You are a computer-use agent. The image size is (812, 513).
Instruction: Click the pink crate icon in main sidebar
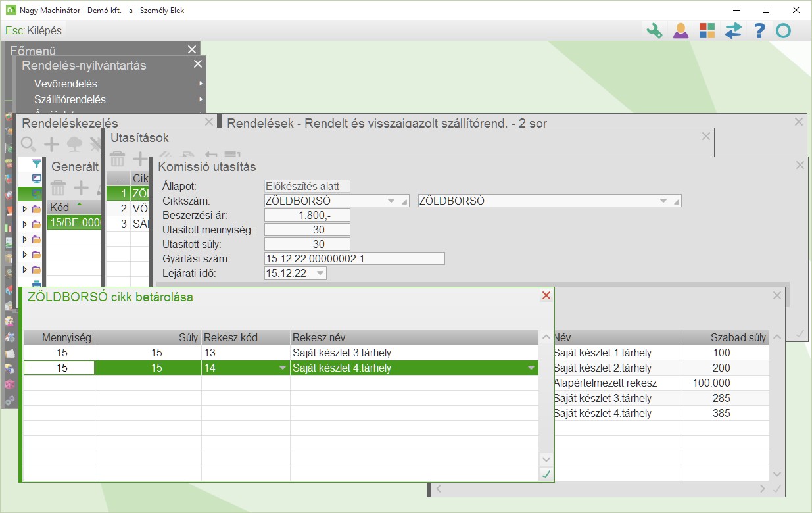pyautogui.click(x=9, y=385)
